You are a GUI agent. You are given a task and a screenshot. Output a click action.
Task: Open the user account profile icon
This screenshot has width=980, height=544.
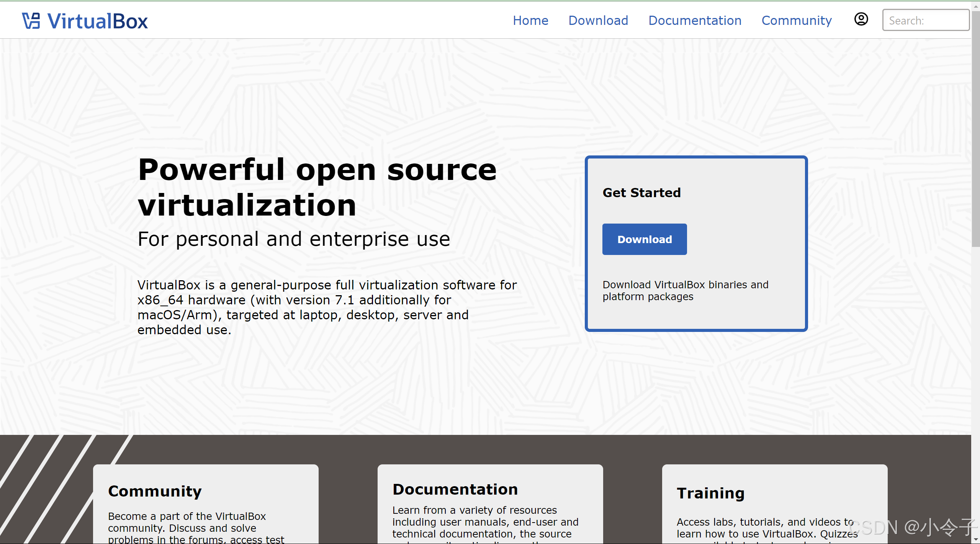pyautogui.click(x=861, y=19)
